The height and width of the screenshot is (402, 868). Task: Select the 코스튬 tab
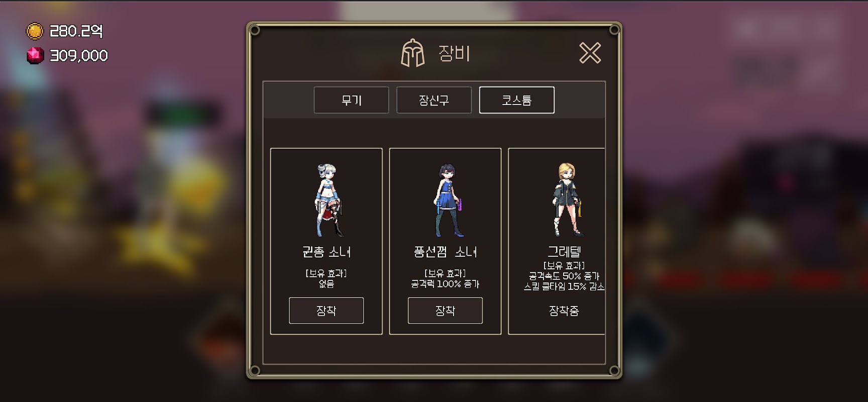pos(517,100)
